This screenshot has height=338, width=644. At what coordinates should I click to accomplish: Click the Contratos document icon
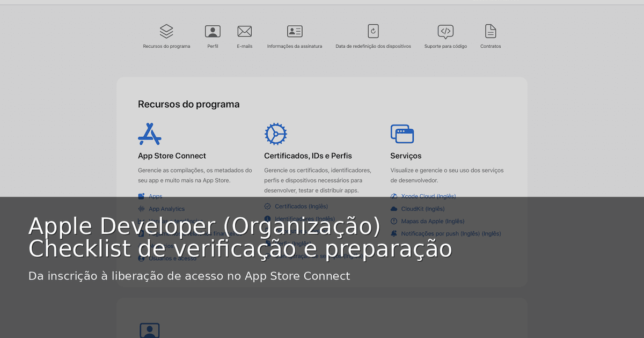tap(491, 31)
